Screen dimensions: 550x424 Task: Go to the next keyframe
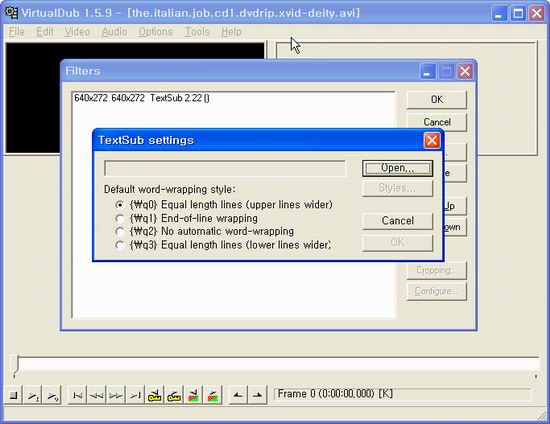(x=174, y=395)
